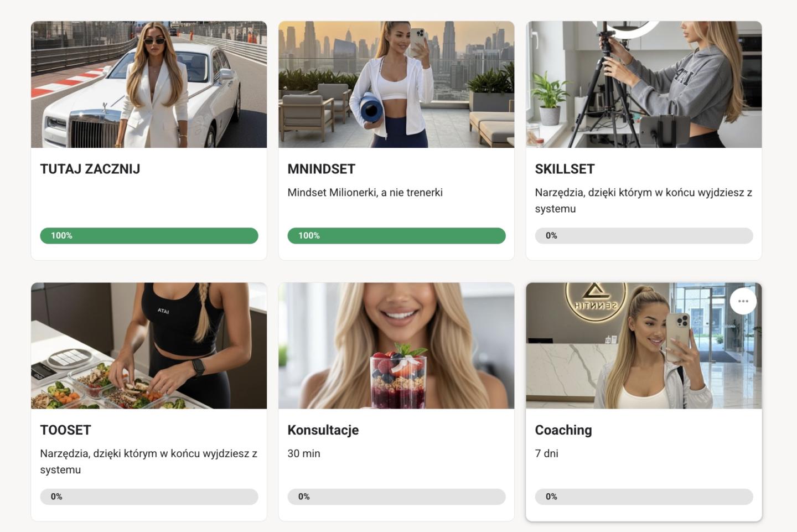The width and height of the screenshot is (797, 532).
Task: Click the MNINDSET heading
Action: [x=322, y=169]
